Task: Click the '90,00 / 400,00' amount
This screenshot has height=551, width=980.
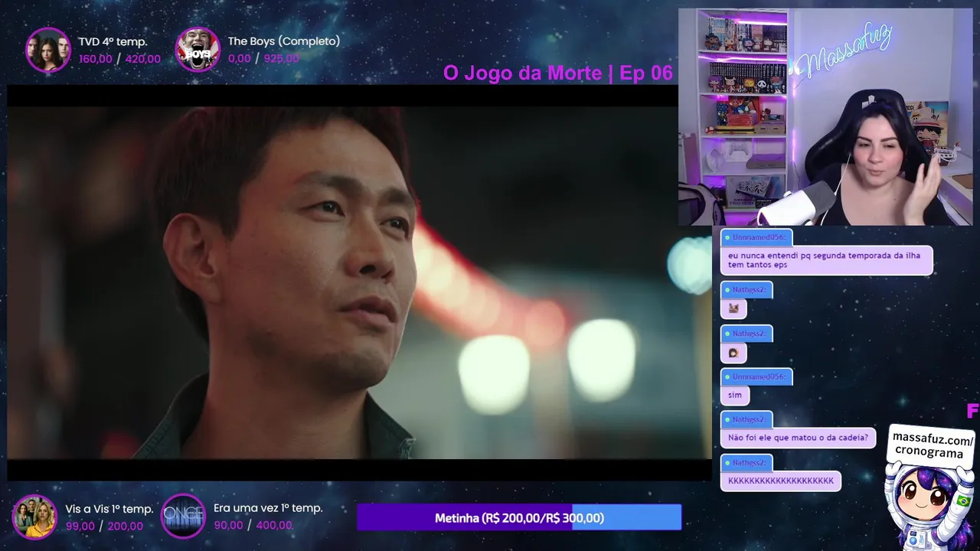Action: (253, 525)
